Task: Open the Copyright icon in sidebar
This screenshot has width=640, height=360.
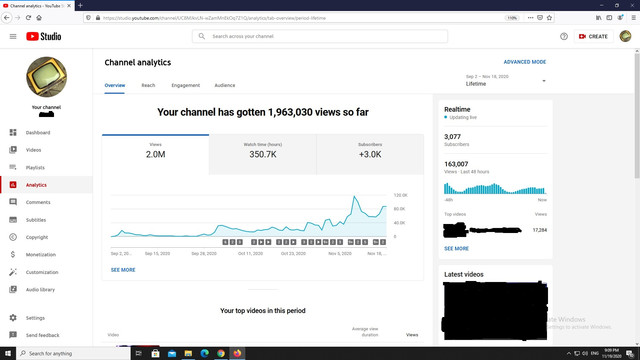Action: click(x=13, y=237)
